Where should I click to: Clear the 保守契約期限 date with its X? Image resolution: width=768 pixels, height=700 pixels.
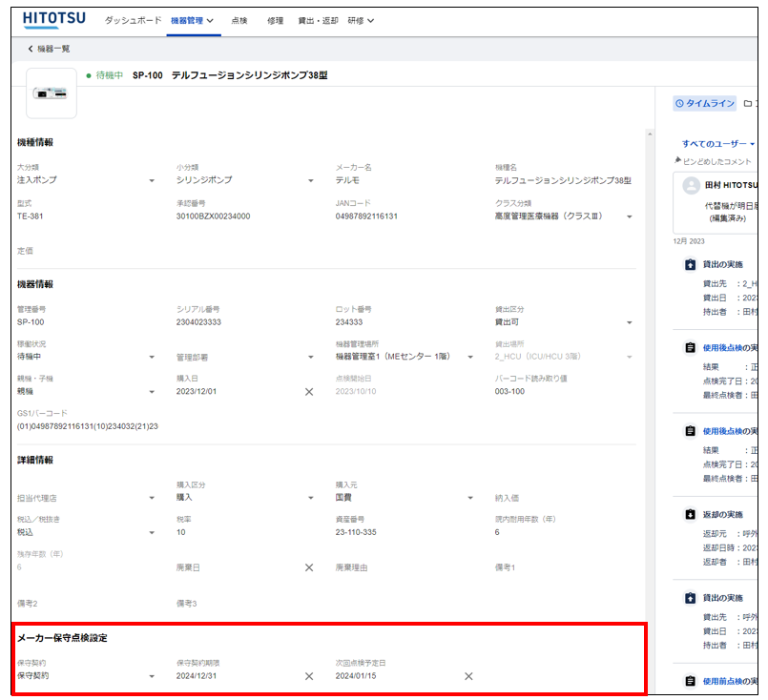click(309, 676)
